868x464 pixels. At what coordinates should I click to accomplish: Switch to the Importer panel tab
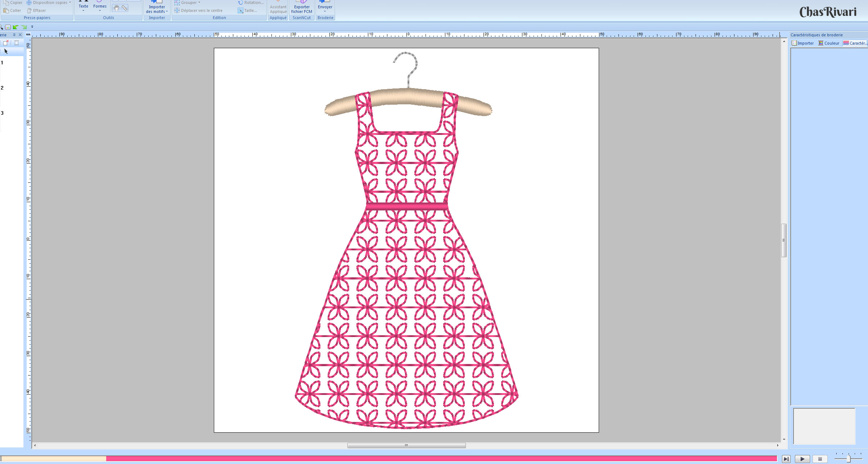click(x=802, y=43)
